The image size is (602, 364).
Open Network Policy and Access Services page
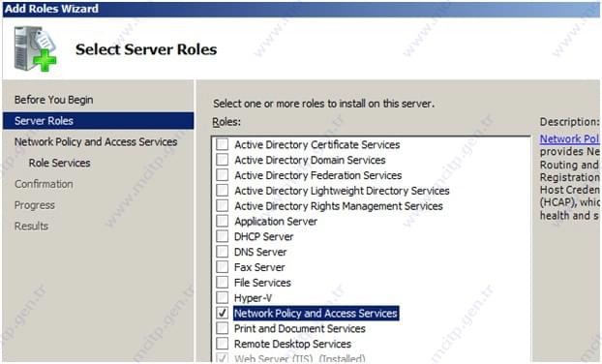tap(96, 141)
